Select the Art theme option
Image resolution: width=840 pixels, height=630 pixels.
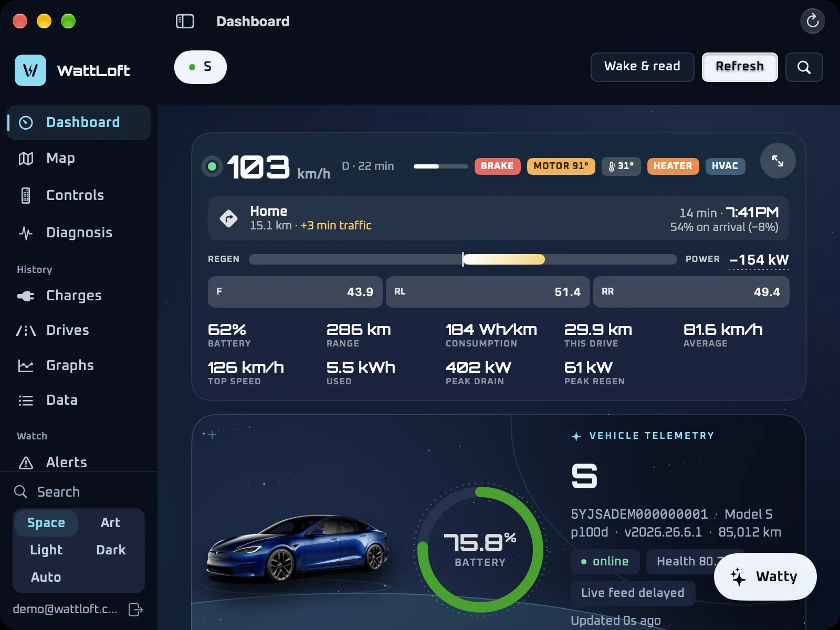111,523
